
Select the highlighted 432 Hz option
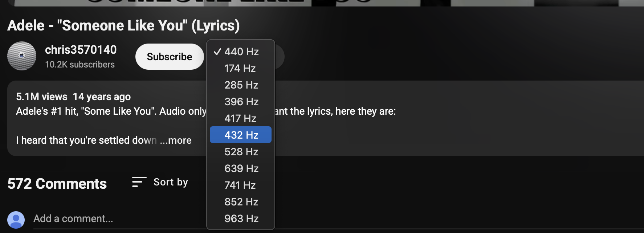pos(241,135)
